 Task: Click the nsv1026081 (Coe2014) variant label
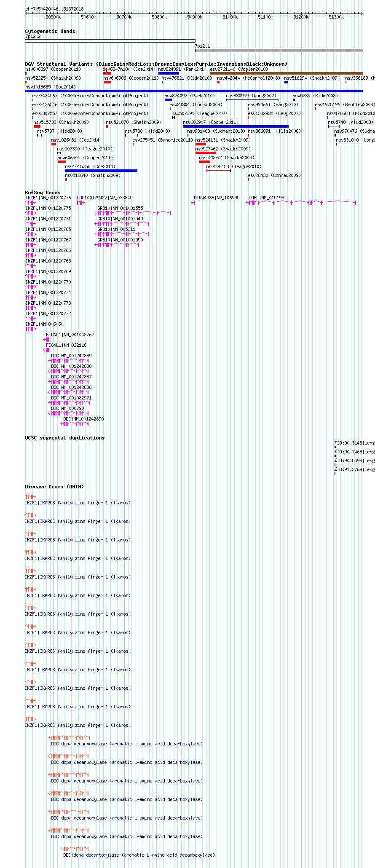(x=76, y=140)
